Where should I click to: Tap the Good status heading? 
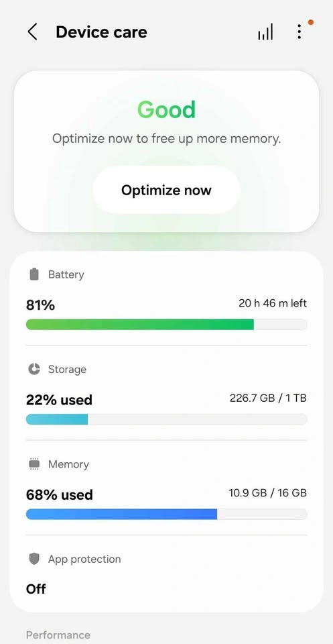[x=166, y=109]
